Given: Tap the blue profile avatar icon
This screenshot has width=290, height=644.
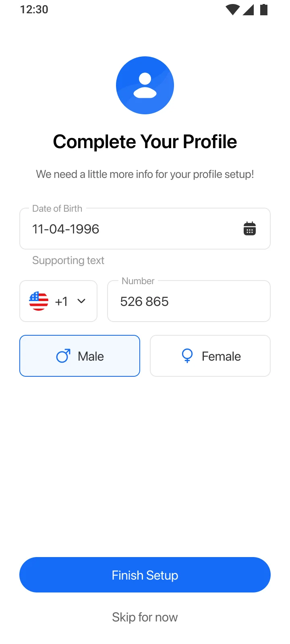Looking at the screenshot, I should 145,85.
